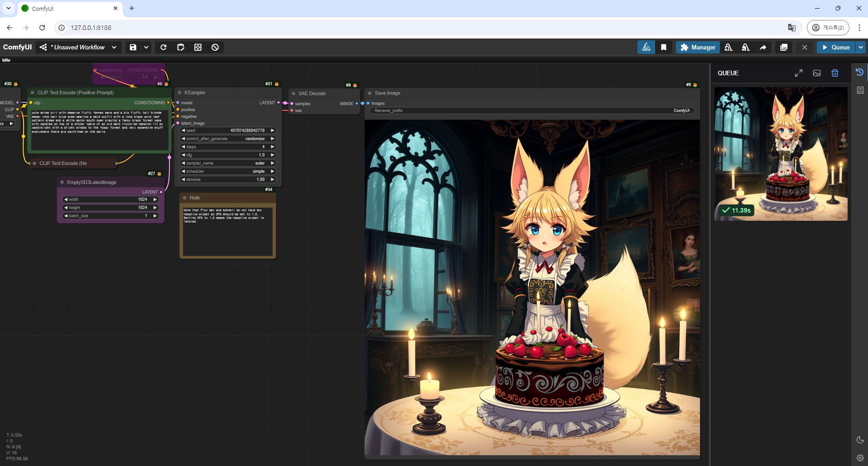Increase height with the right arrow
Image resolution: width=868 pixels, height=466 pixels.
[155, 208]
